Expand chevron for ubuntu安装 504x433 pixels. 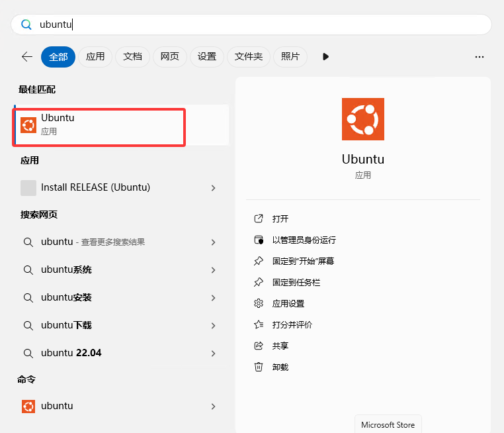point(213,298)
